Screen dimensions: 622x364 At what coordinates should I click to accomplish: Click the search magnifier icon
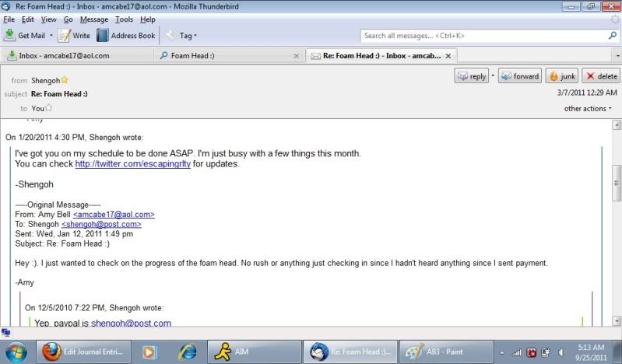613,35
